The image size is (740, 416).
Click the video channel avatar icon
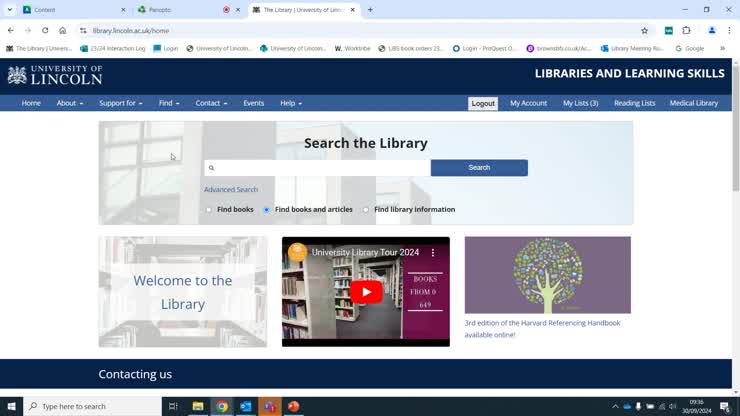(297, 253)
